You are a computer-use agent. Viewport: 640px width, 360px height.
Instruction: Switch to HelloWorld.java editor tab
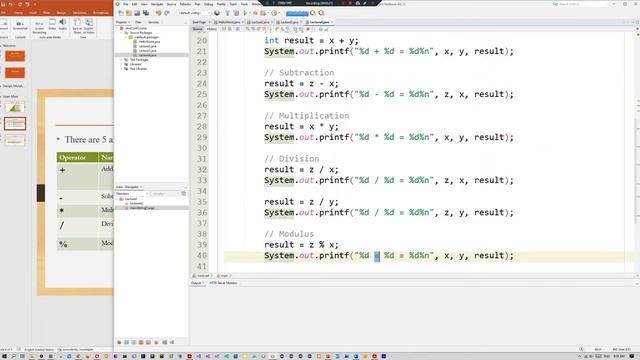tap(229, 22)
